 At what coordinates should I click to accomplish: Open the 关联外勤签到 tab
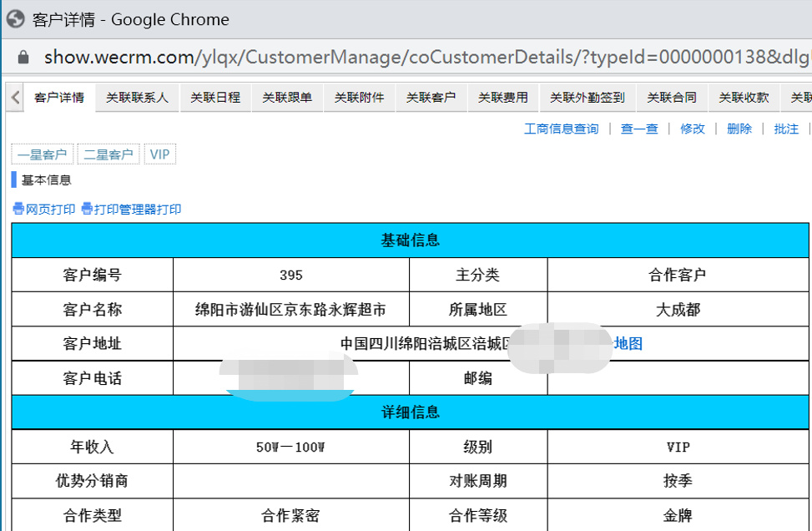[x=587, y=98]
